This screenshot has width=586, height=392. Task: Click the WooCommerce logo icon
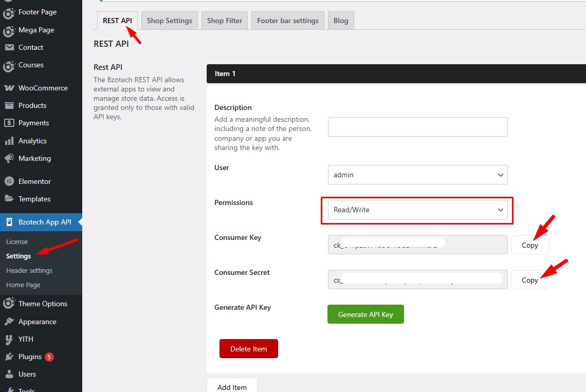point(9,88)
